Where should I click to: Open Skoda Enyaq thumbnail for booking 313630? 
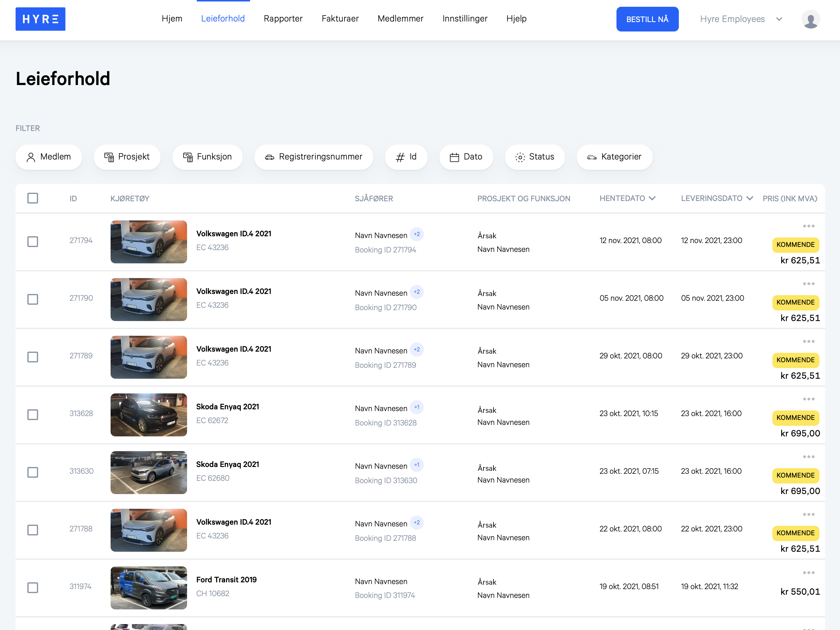pos(149,473)
